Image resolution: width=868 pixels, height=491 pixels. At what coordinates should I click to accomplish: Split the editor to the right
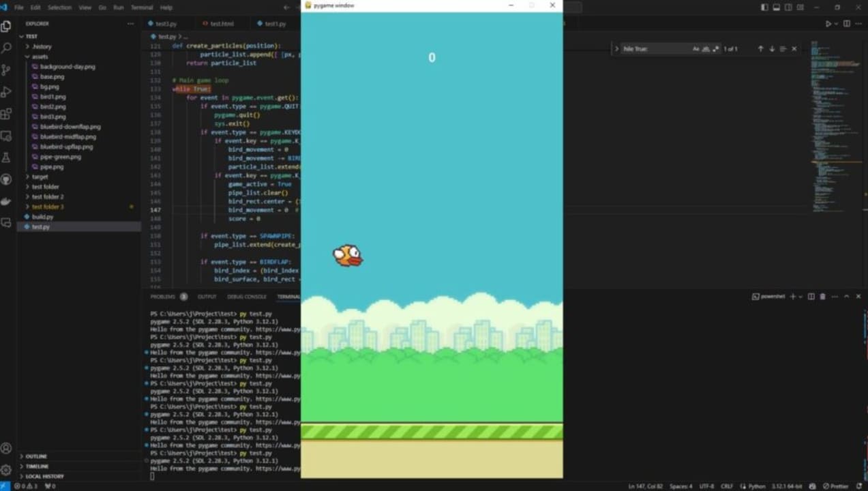pyautogui.click(x=847, y=24)
